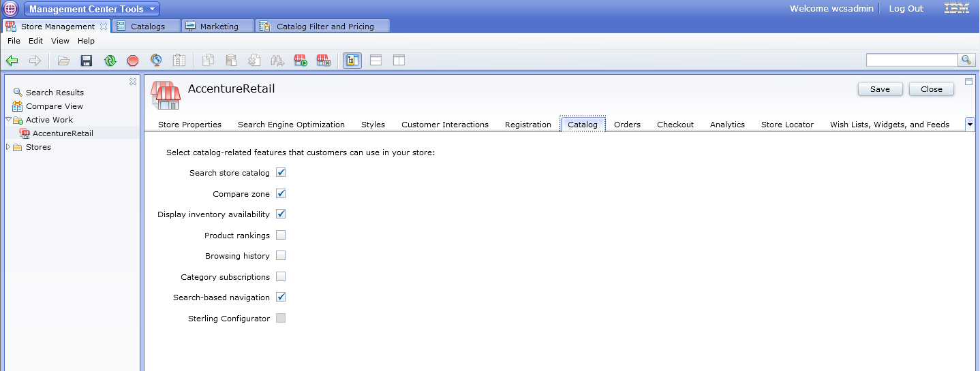Uncheck Compare zone checkbox
The height and width of the screenshot is (371, 980).
point(281,193)
